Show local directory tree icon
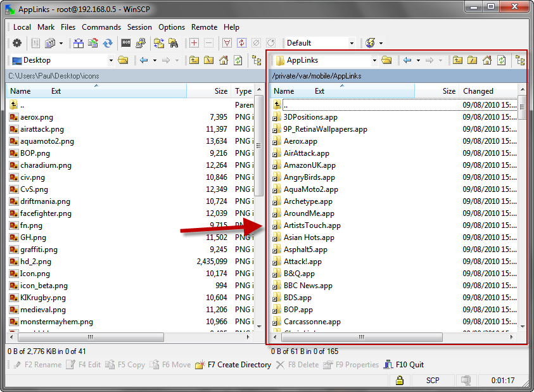The image size is (534, 392). tap(257, 60)
